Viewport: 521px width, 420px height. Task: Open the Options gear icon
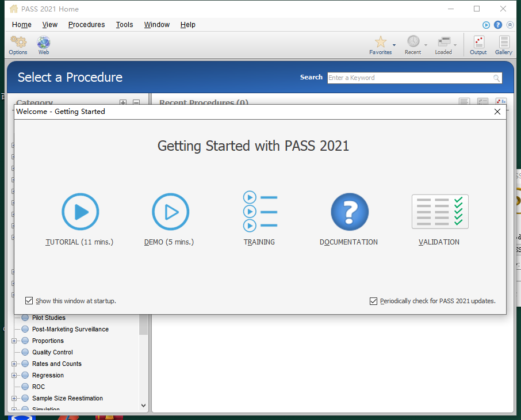click(x=18, y=42)
